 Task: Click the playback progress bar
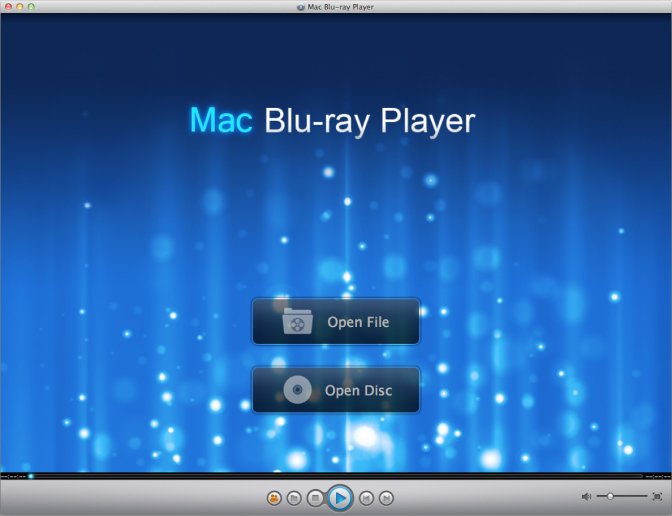coord(336,476)
